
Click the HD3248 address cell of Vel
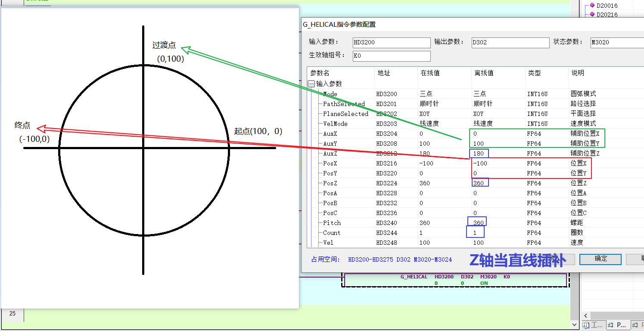coord(386,243)
